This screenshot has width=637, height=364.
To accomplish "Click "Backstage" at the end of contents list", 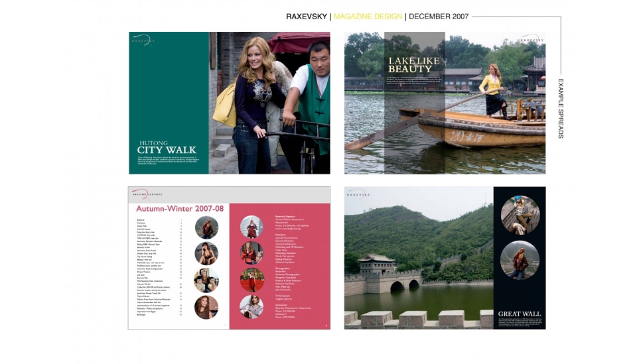I will 141,314.
